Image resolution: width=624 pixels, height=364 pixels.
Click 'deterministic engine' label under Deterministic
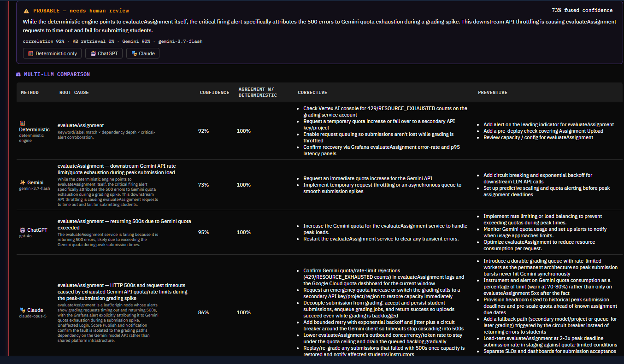pyautogui.click(x=31, y=138)
